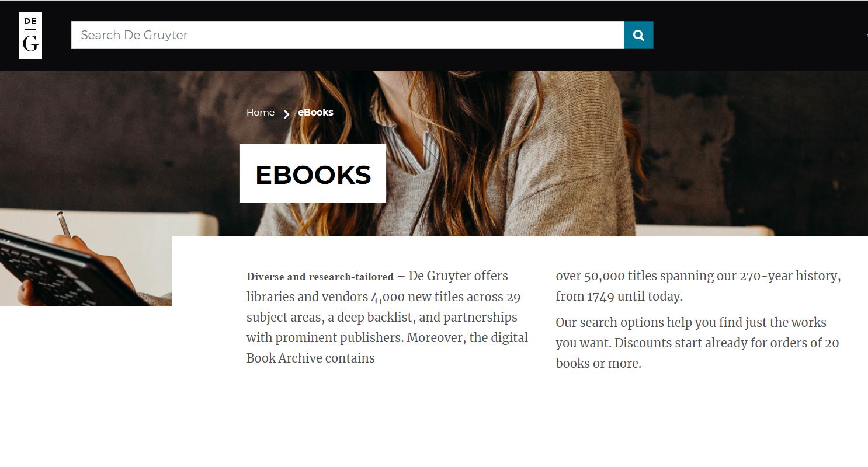Click the EBOOKS page heading

(313, 174)
